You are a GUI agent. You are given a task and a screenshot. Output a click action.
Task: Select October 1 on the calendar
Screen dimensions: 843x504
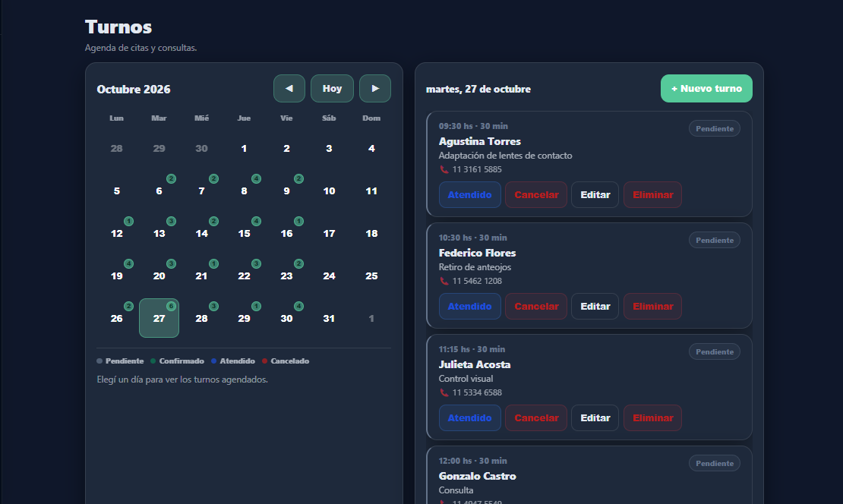[x=244, y=148]
